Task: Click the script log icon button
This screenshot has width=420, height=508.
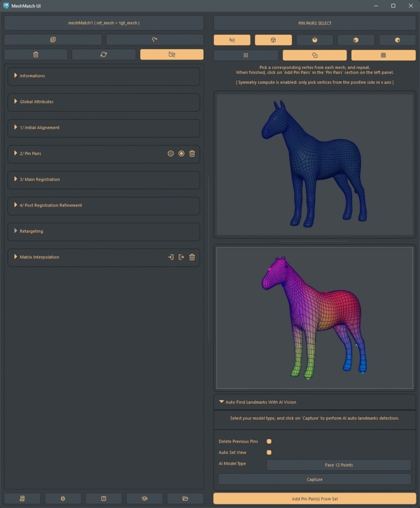Action: [x=22, y=499]
